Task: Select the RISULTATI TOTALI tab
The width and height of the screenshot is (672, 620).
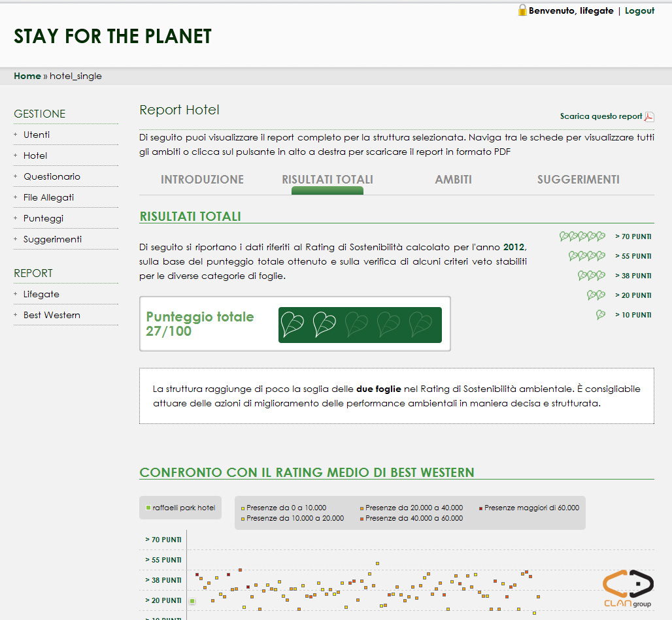Action: 328,180
